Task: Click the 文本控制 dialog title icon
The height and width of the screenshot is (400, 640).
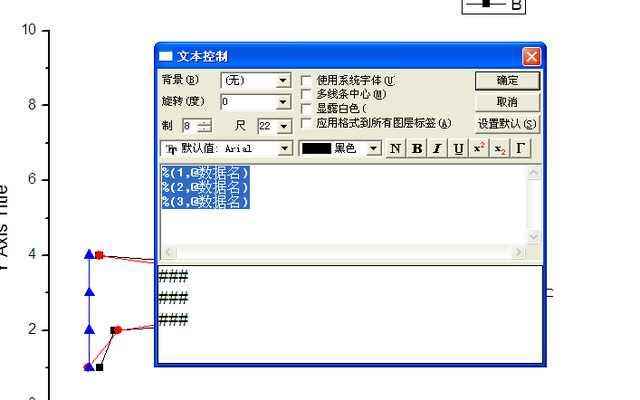Action: click(165, 56)
